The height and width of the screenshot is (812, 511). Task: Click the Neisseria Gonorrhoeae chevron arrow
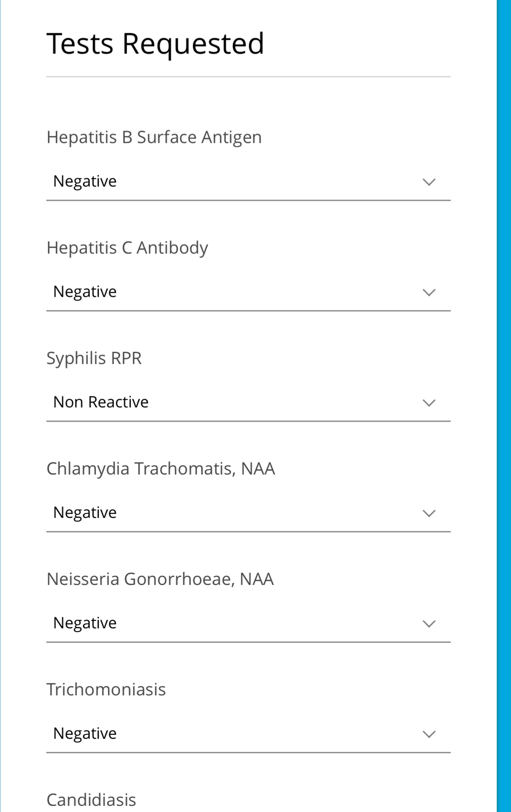[x=429, y=624]
